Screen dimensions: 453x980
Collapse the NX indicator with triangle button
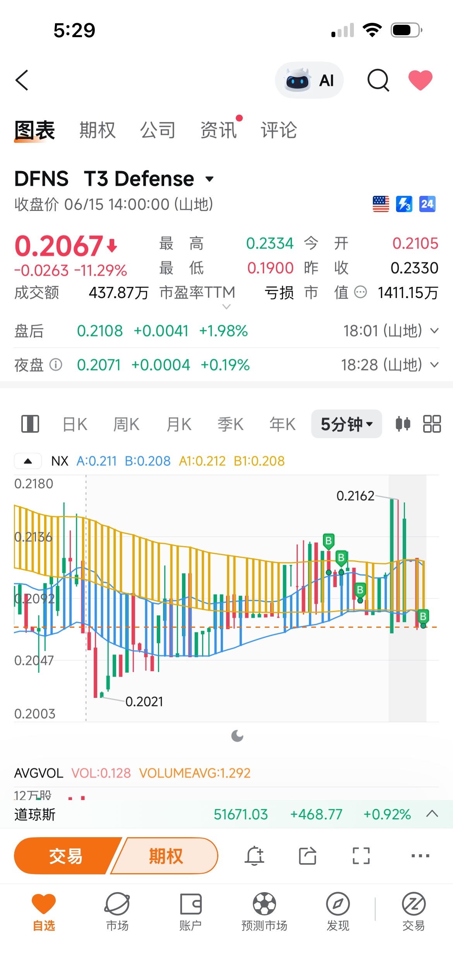pos(28,461)
